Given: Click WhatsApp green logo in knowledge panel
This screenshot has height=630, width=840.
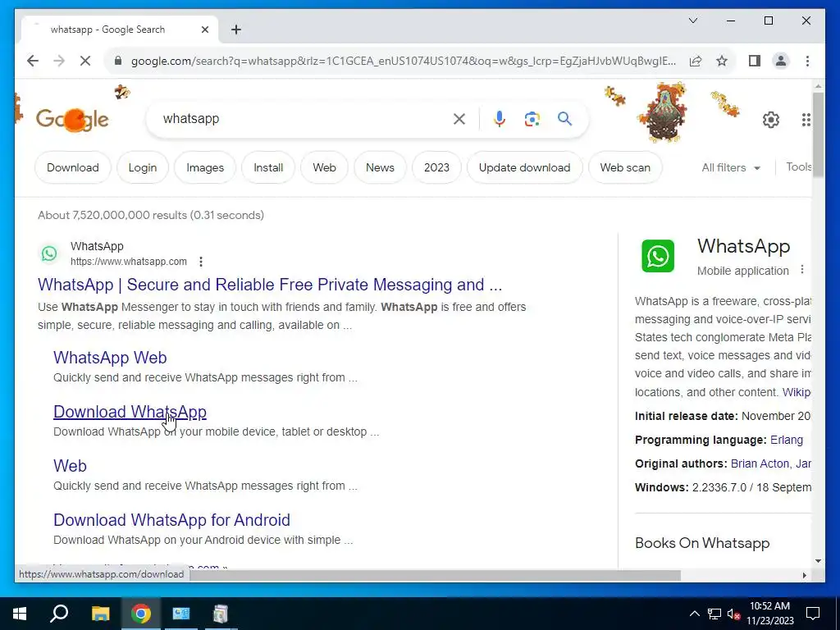Looking at the screenshot, I should tap(658, 256).
